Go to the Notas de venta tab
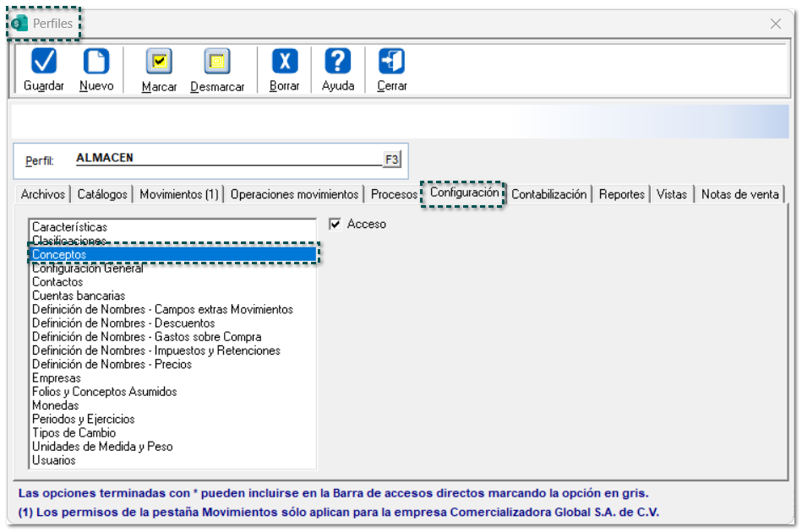Viewport: 802px width, 532px height. (x=739, y=194)
